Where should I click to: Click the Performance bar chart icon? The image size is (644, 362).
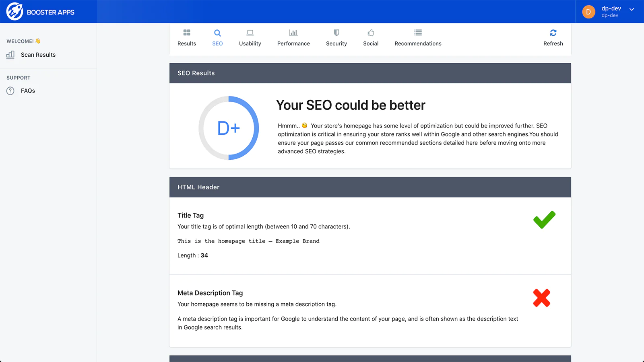click(x=293, y=33)
